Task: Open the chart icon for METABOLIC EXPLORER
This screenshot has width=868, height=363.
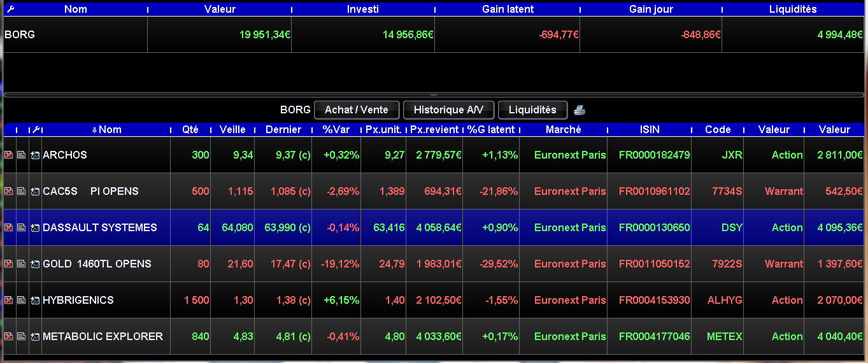Action: click(x=35, y=336)
